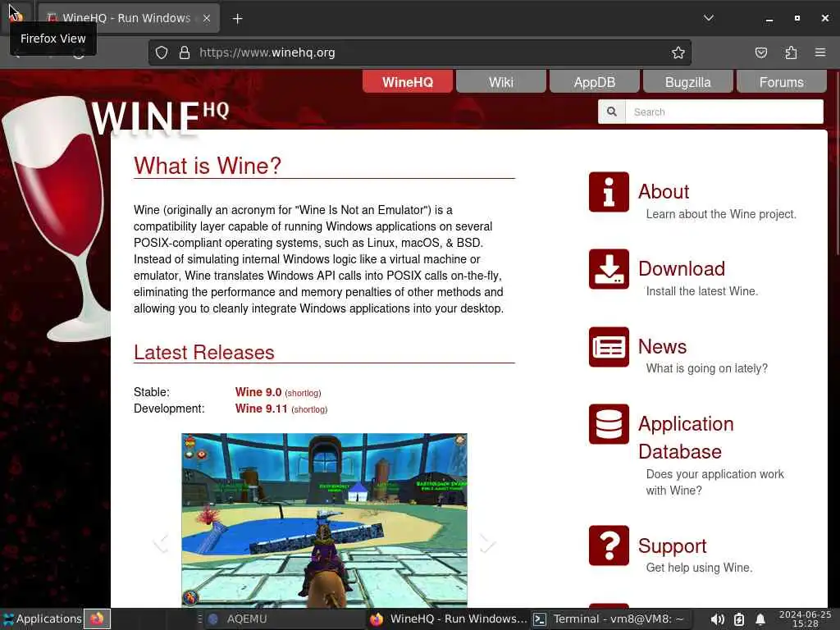The image size is (840, 630).
Task: Bookmark this page with the star icon
Action: pos(678,52)
